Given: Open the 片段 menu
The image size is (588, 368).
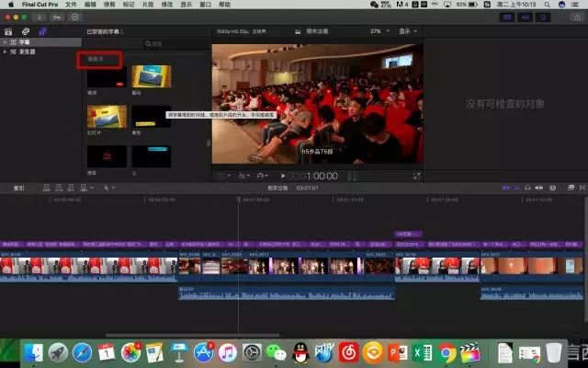Looking at the screenshot, I should tap(148, 5).
